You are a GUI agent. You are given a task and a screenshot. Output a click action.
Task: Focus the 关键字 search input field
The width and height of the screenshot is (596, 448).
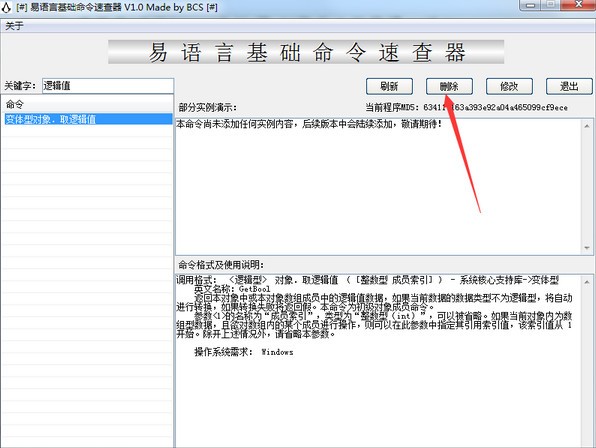(108, 86)
